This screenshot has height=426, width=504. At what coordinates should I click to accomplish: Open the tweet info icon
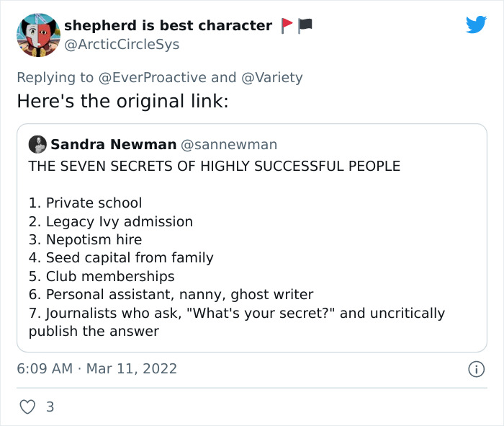click(x=475, y=369)
